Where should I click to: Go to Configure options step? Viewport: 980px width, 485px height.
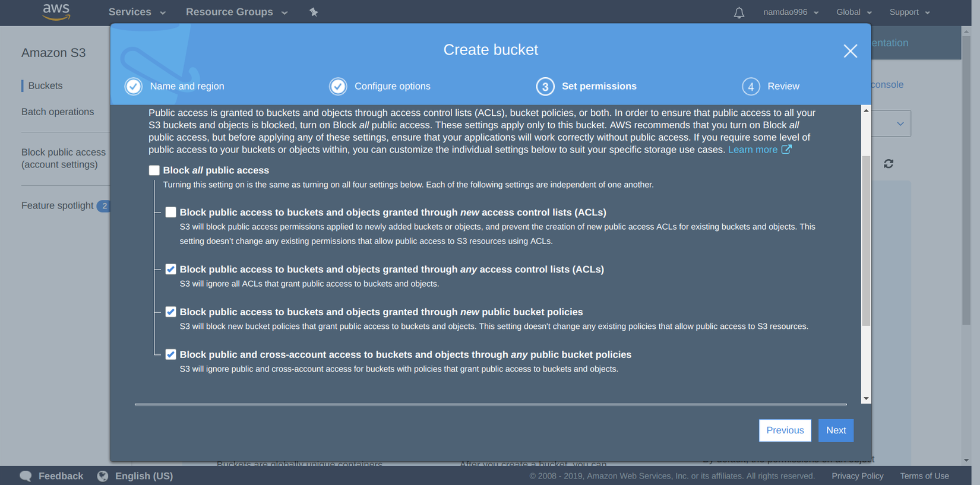click(393, 87)
